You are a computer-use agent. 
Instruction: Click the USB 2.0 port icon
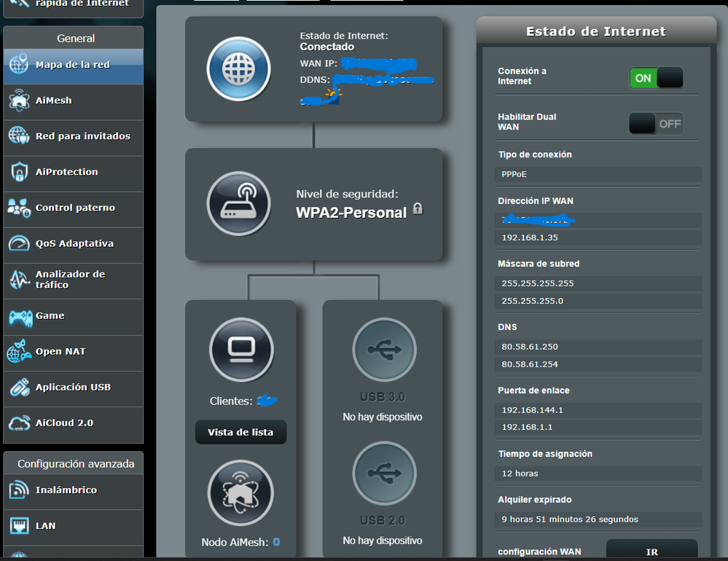point(384,474)
